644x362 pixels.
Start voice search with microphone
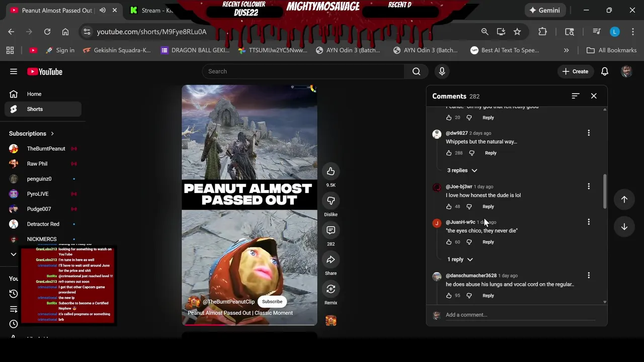click(442, 71)
